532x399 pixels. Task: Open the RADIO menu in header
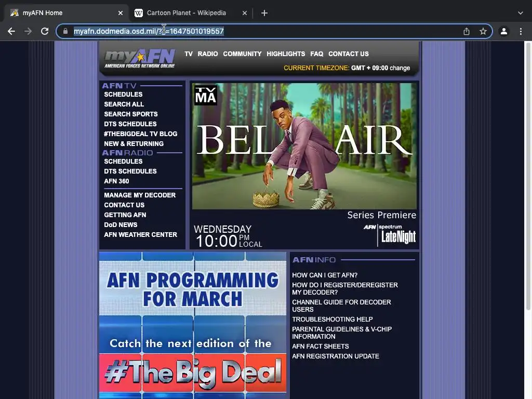(x=208, y=54)
